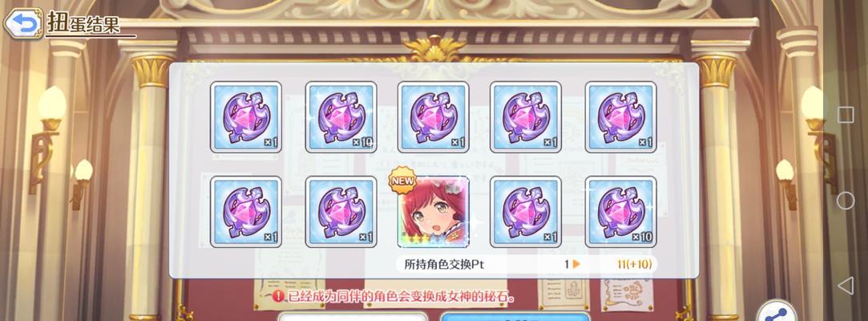The image size is (868, 321).
Task: Tap the middle goddess stone in top row
Action: (x=434, y=117)
